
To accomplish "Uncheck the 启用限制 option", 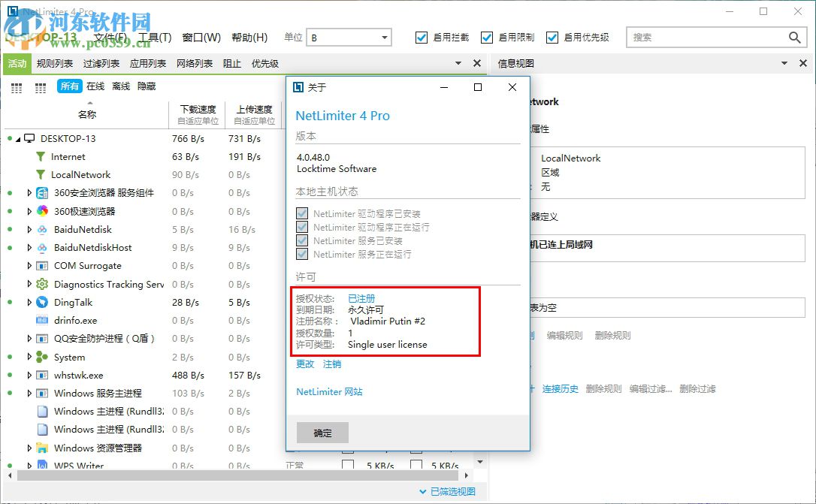I will 485,37.
